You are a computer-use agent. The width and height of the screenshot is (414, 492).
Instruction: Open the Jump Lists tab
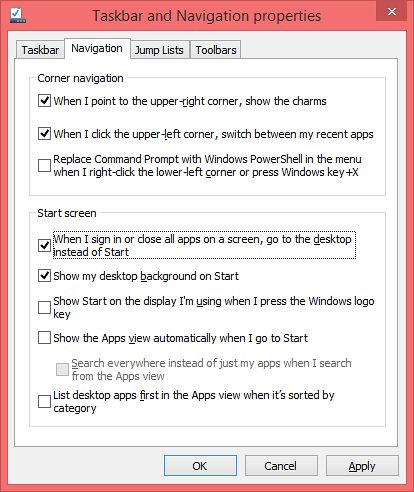click(159, 50)
